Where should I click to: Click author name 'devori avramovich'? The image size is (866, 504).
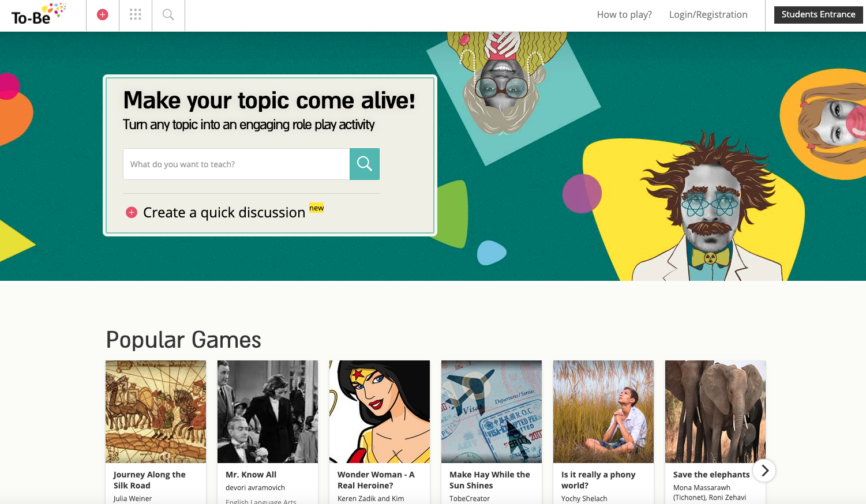(x=255, y=488)
